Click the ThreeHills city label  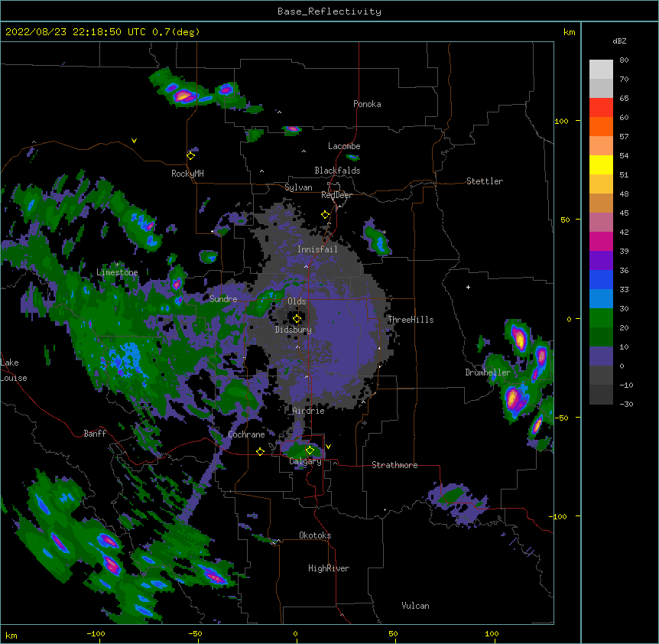[x=411, y=320]
